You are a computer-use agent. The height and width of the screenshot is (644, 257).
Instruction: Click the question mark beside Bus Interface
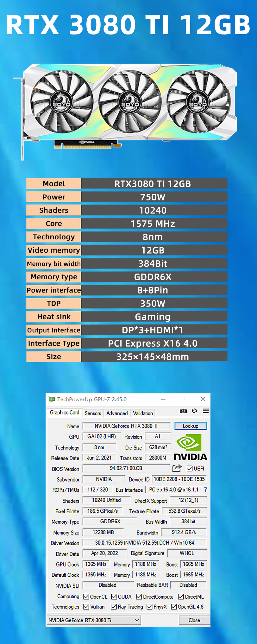(205, 490)
